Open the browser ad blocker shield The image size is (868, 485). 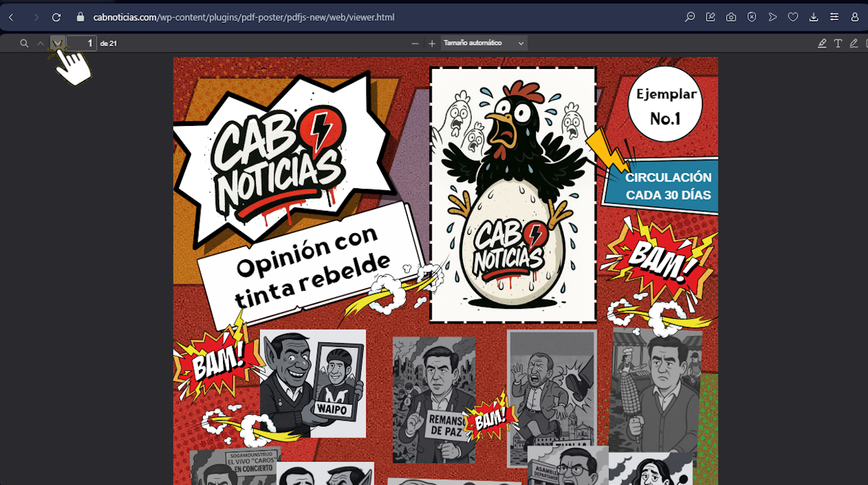click(752, 17)
